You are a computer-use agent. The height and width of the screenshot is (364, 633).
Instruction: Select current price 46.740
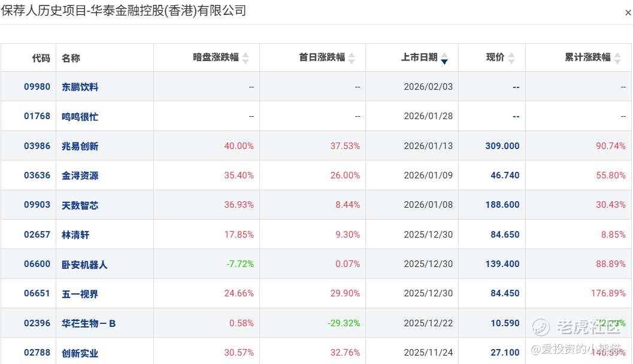[505, 175]
